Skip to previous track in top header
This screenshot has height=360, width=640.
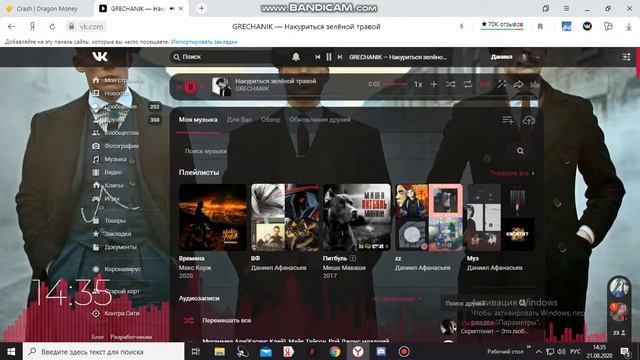[x=318, y=57]
